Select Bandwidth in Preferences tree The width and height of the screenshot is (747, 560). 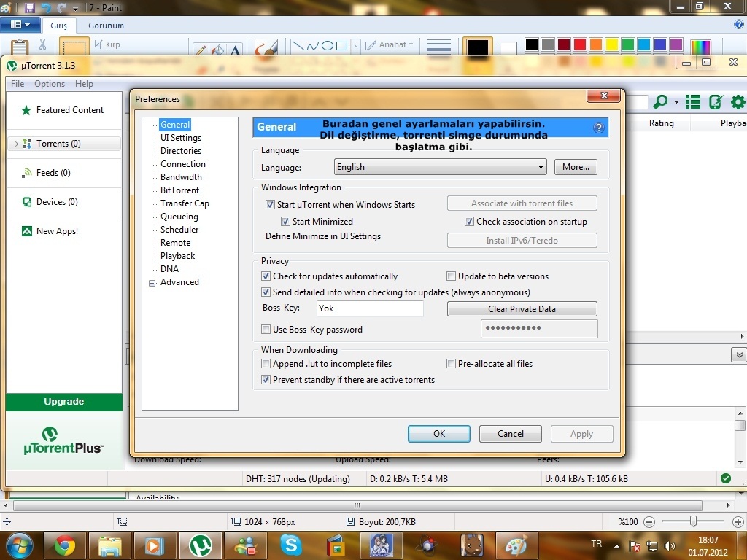point(181,177)
